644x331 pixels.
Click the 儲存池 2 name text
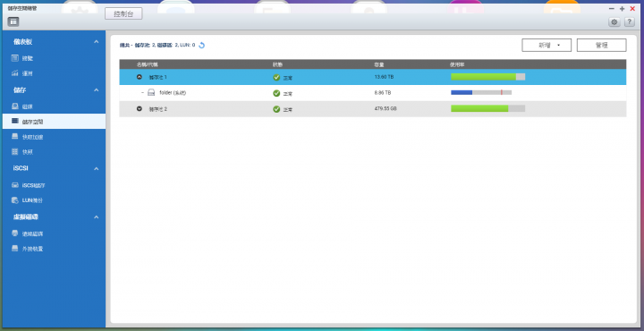tap(157, 109)
